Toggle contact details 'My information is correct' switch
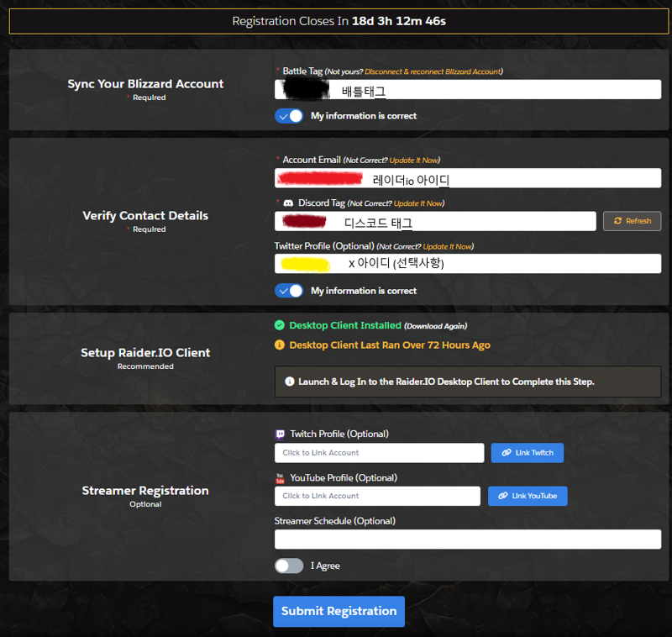Screen dimensions: 672x637 tap(289, 291)
